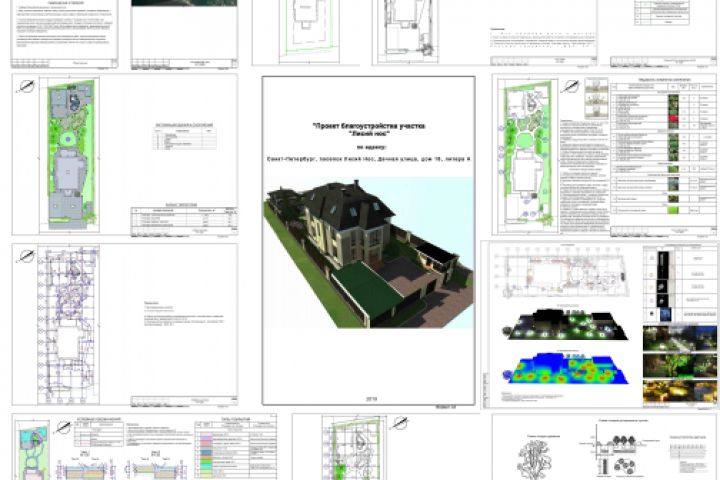Click the north arrow on the bottom center plan
The width and height of the screenshot is (720, 480).
click(400, 423)
